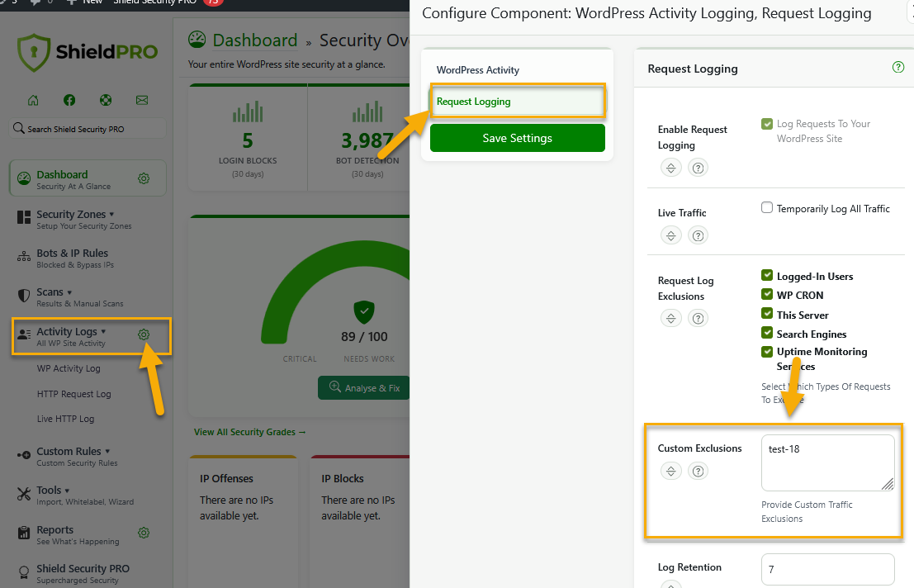Click Search Shield Security PRO field
Screen dimensions: 914x588
coord(88,129)
